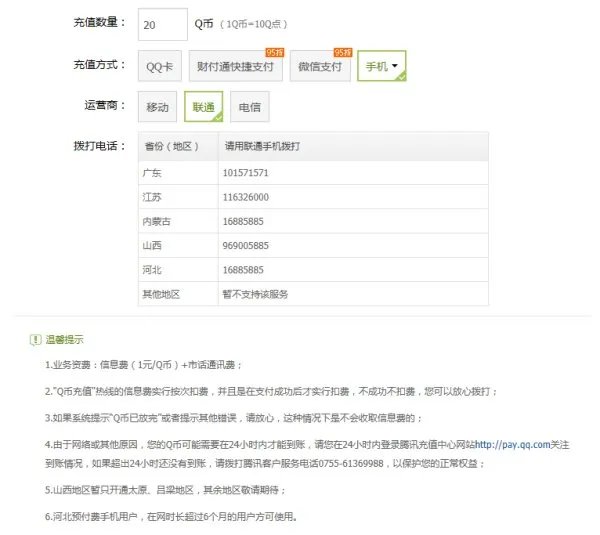Select phone number 969005885
600x535 pixels.
(x=246, y=246)
